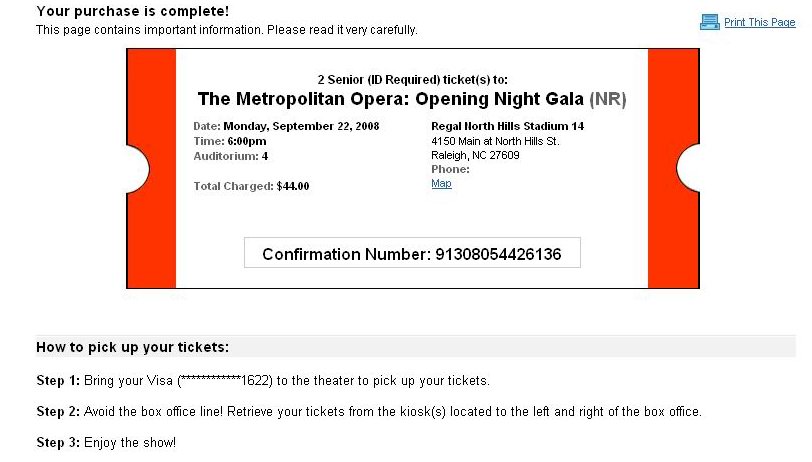Click the Raleigh, NC 27609 line
812x462 pixels.
475,155
